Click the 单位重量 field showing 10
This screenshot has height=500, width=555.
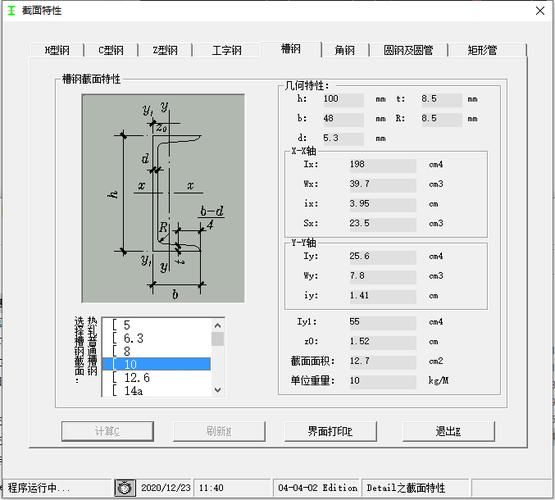click(x=382, y=381)
